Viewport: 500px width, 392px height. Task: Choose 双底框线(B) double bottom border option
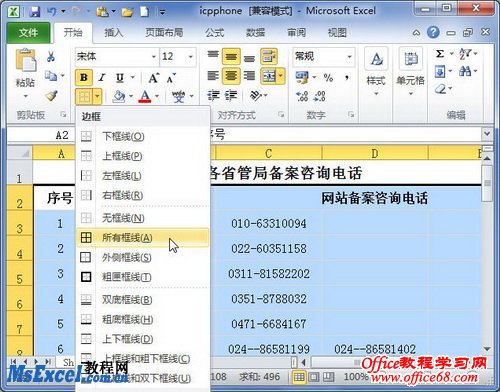tap(143, 300)
